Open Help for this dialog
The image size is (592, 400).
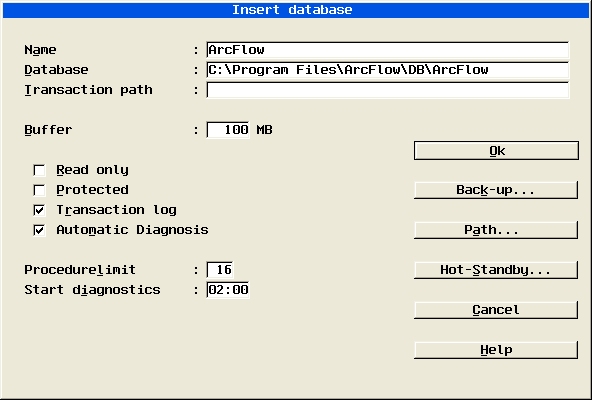point(496,350)
